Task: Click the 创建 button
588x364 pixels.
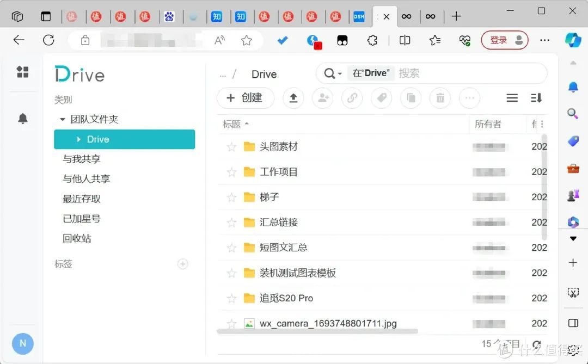Action: (245, 98)
